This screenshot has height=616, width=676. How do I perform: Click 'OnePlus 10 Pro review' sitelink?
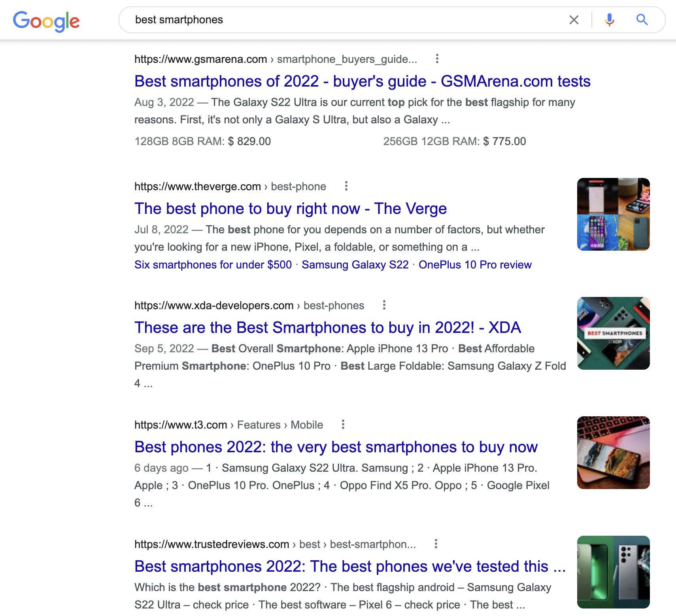click(x=475, y=265)
